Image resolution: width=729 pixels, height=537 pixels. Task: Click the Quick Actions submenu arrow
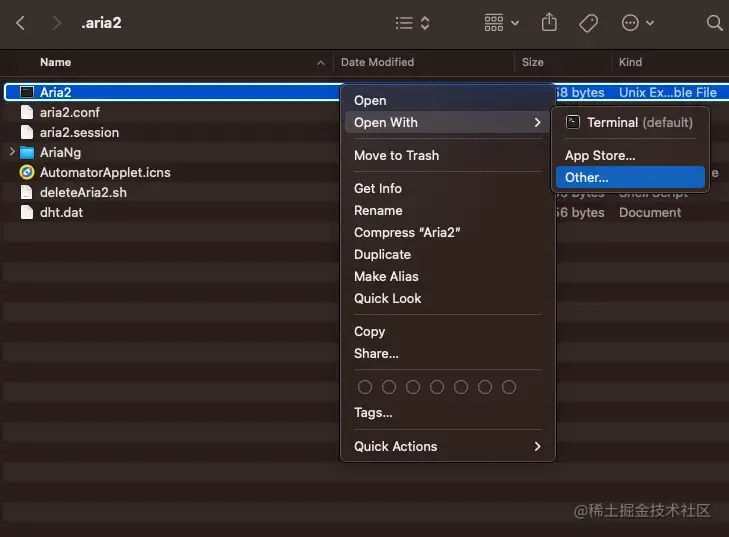[x=537, y=446]
